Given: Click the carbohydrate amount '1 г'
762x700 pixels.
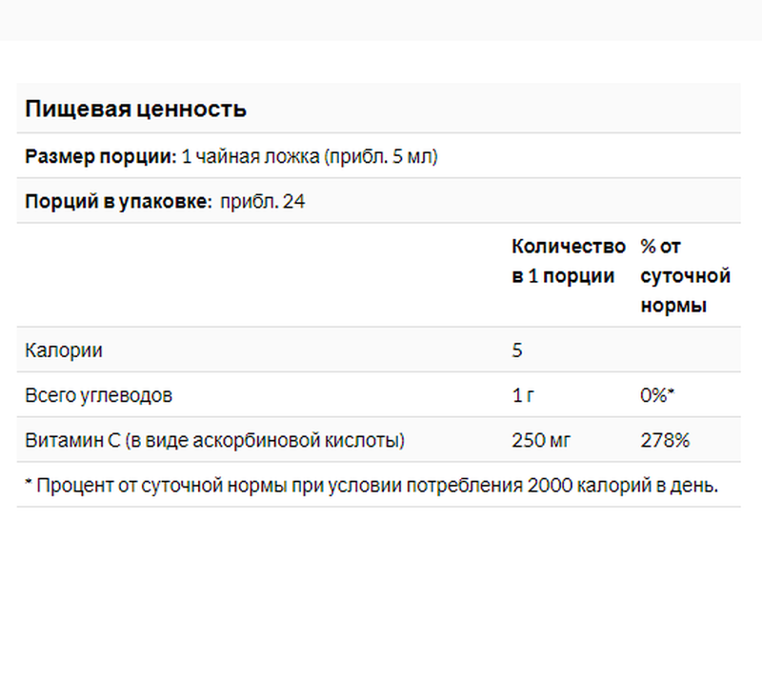Looking at the screenshot, I should point(523,395).
